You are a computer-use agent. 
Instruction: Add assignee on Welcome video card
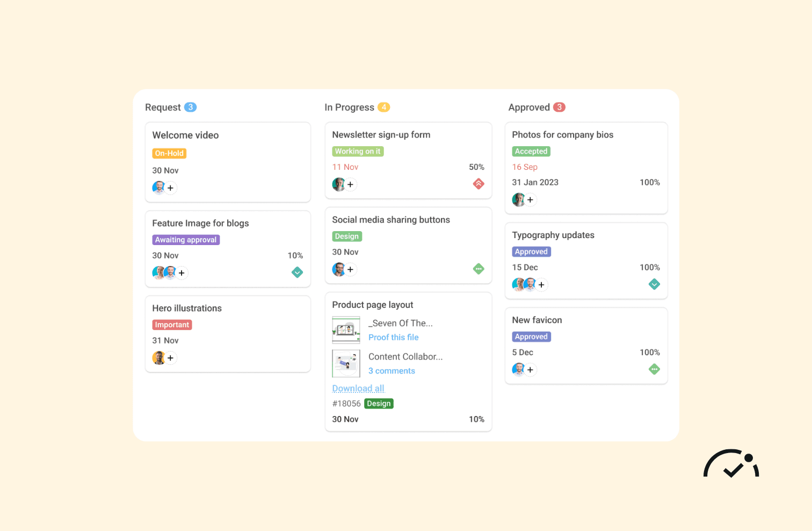[x=170, y=188]
